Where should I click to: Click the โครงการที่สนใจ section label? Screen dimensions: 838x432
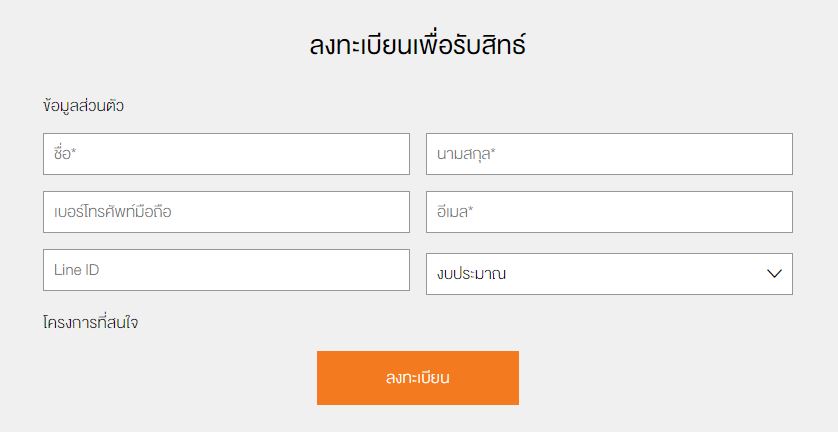[90, 323]
